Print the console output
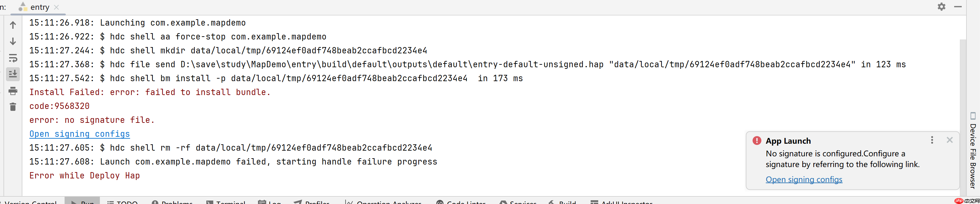The image size is (980, 204). (x=13, y=91)
